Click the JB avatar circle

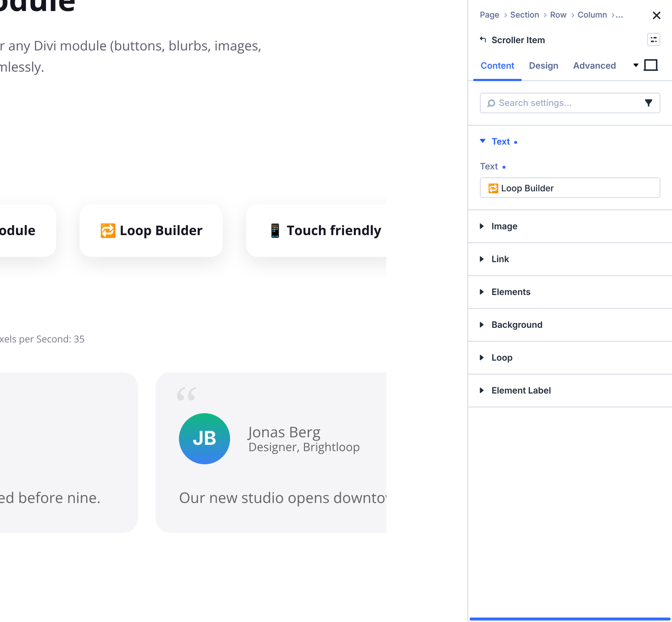205,439
